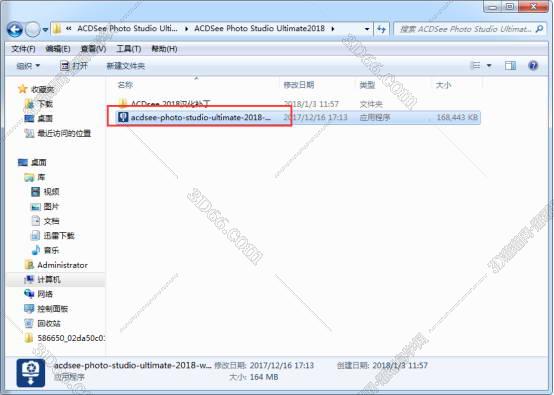Open the address bar history dropdown
This screenshot has height=395, width=554.
pyautogui.click(x=367, y=29)
